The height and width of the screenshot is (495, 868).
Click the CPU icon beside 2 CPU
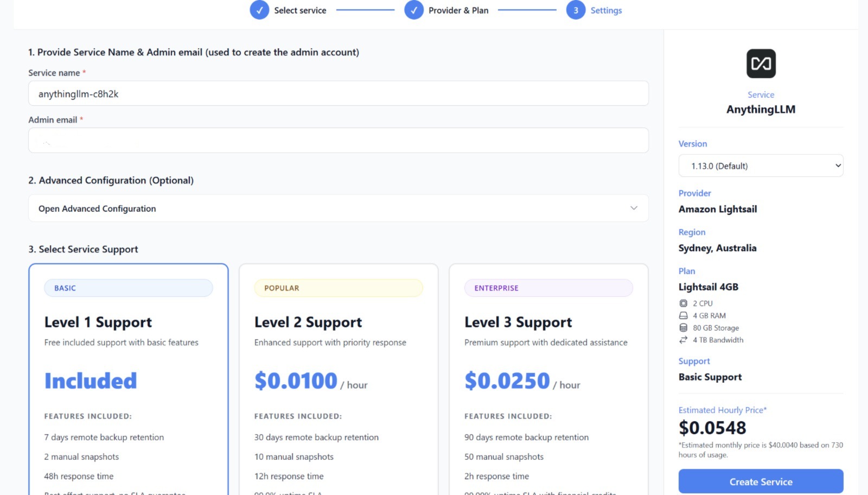click(683, 303)
